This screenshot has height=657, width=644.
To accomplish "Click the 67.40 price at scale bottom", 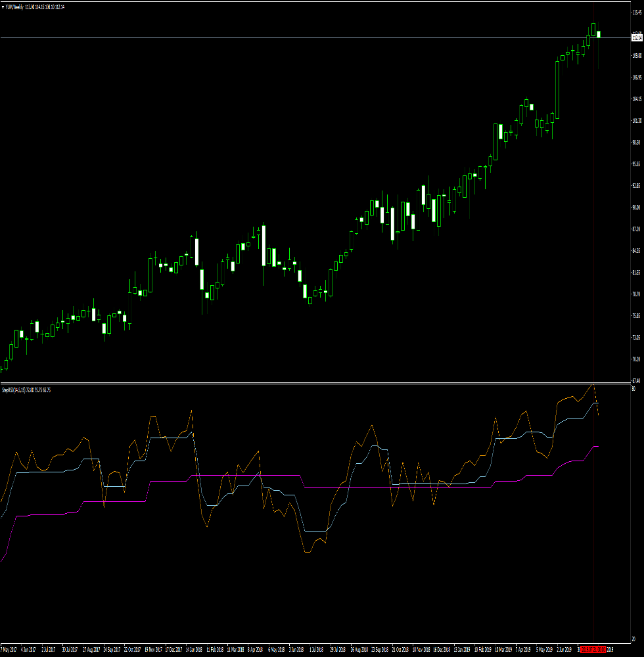I will click(636, 380).
